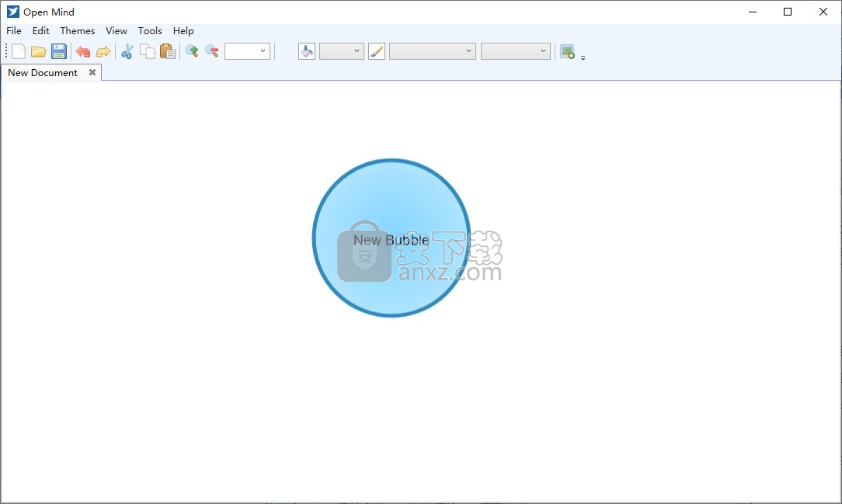Maximize the Open Mind window
The width and height of the screenshot is (842, 504).
(788, 12)
